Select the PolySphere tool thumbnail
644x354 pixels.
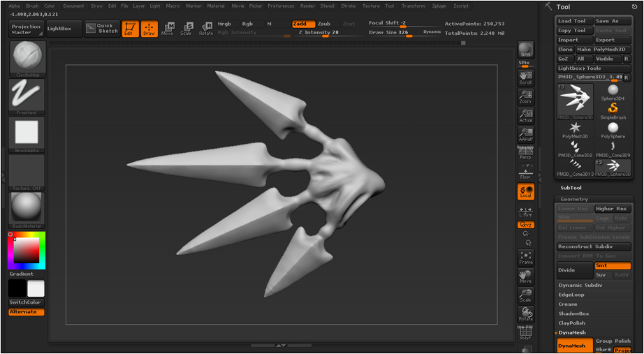(613, 130)
